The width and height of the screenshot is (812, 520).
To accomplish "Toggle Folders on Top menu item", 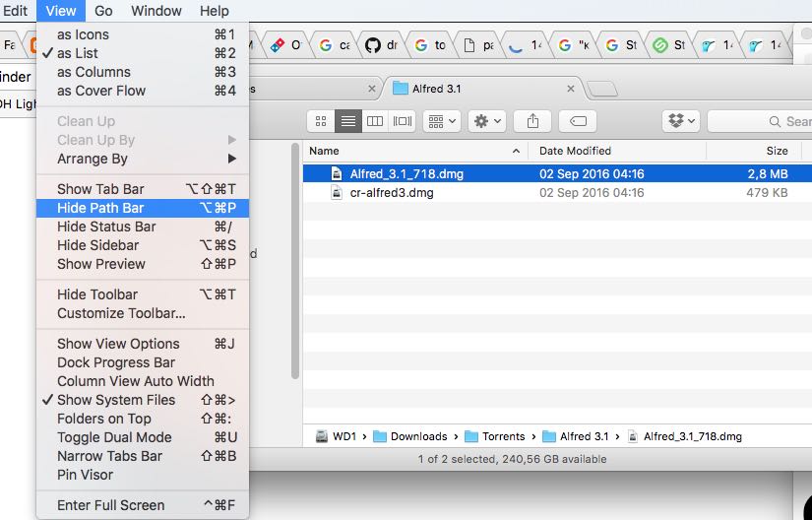I will point(143,418).
